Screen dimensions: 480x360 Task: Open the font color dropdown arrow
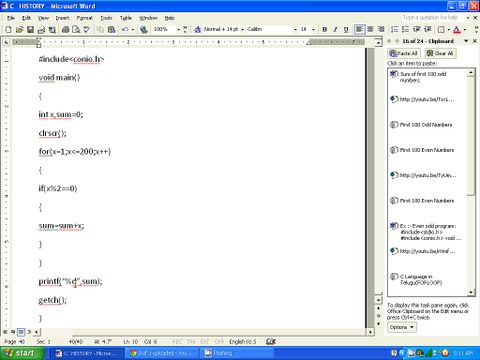[465, 30]
